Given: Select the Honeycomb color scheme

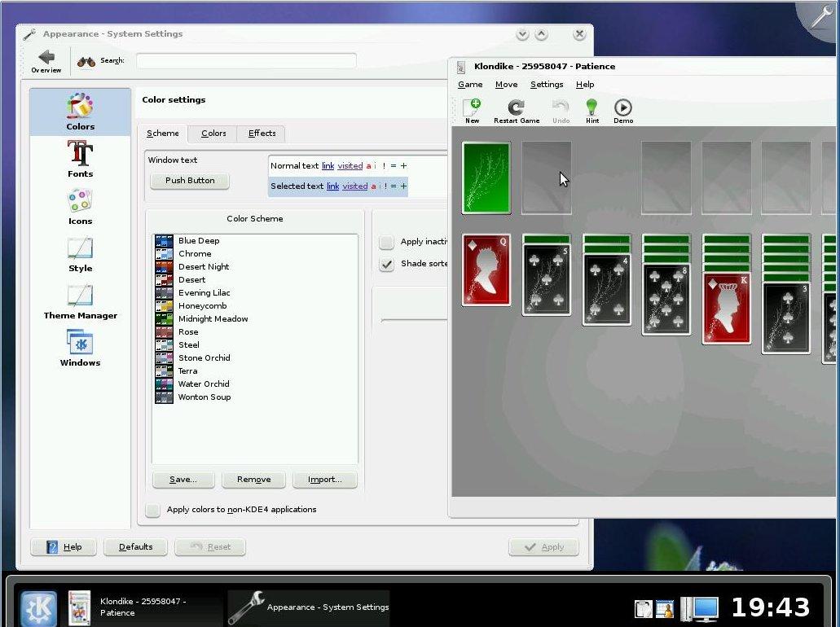Looking at the screenshot, I should pos(256,305).
